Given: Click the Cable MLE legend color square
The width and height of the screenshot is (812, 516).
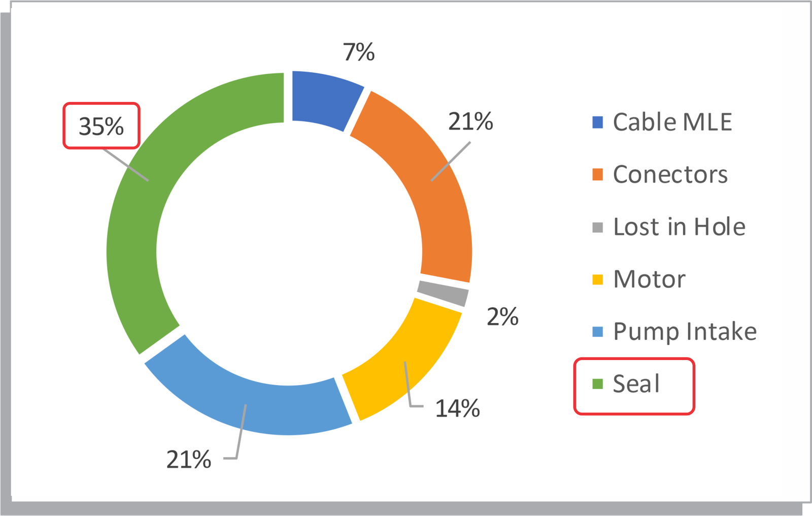Looking at the screenshot, I should tap(598, 122).
